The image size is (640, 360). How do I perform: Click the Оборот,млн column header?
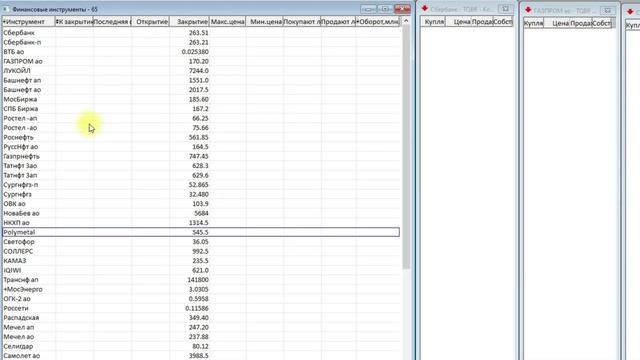click(378, 22)
